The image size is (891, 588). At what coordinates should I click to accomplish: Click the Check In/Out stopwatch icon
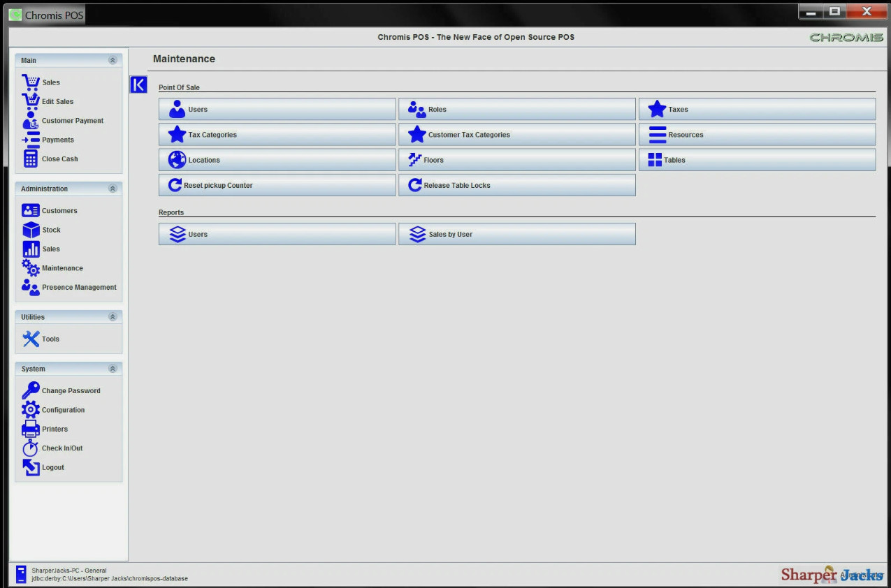[31, 448]
